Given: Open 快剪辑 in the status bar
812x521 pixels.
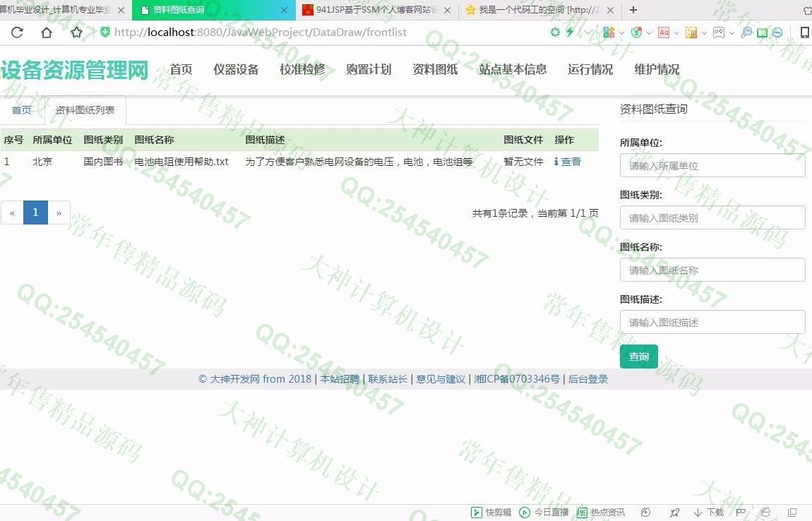Looking at the screenshot, I should tap(491, 513).
